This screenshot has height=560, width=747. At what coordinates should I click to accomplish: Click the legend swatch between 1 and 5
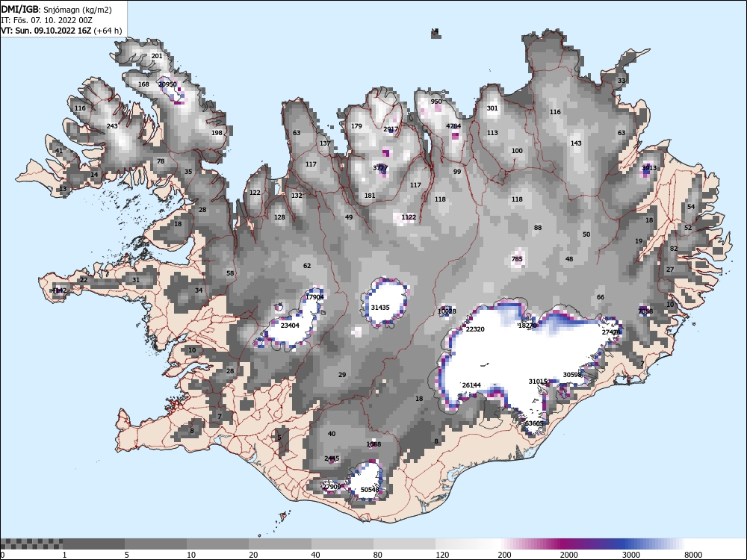tap(93, 544)
